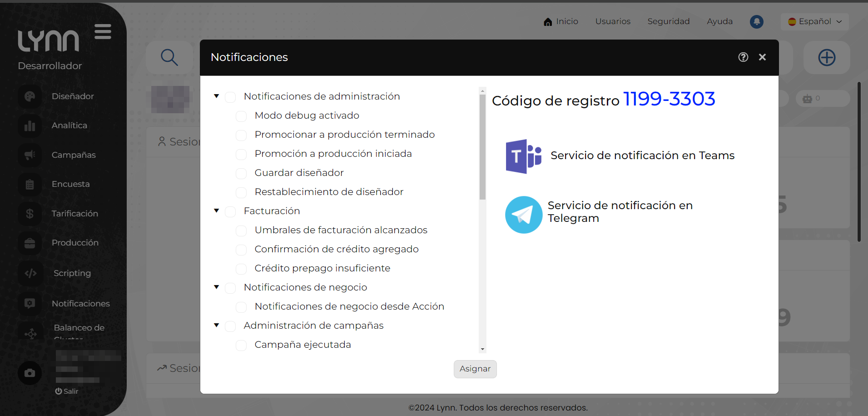Click the Telegram logo
This screenshot has width=868, height=416.
click(524, 215)
